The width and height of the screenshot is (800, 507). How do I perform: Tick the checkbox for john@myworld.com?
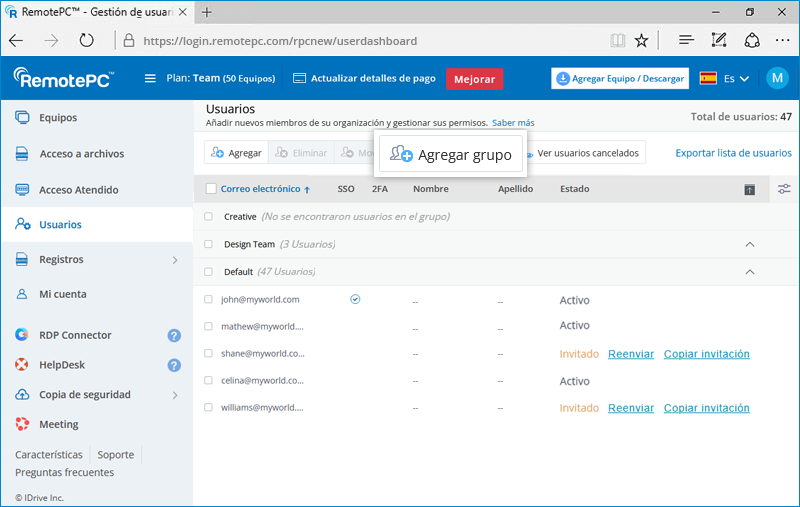[x=209, y=299]
